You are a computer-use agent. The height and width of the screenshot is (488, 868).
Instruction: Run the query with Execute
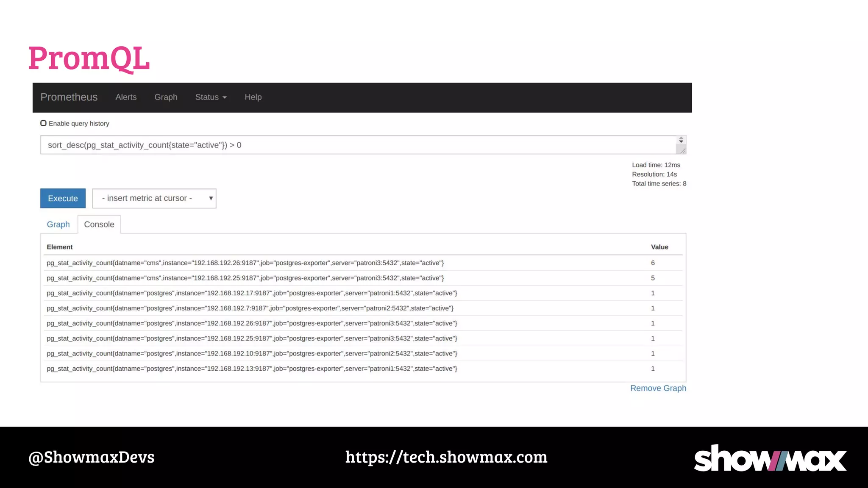coord(63,198)
